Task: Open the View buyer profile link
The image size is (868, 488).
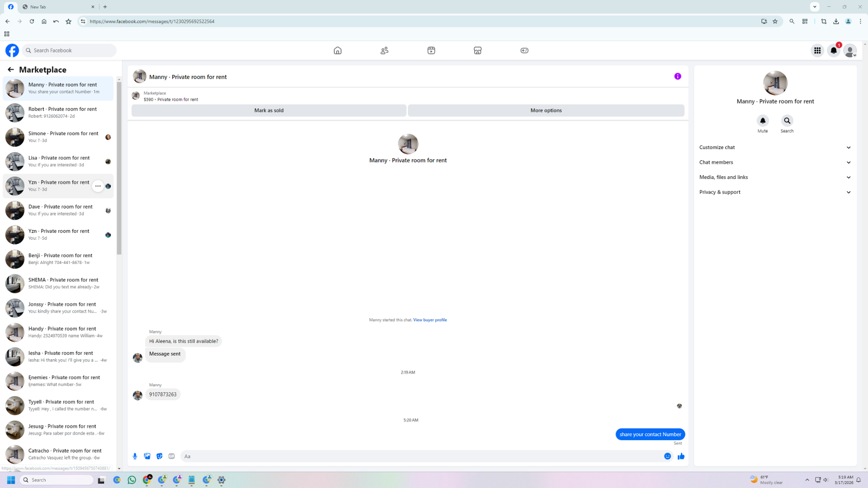Action: click(430, 320)
